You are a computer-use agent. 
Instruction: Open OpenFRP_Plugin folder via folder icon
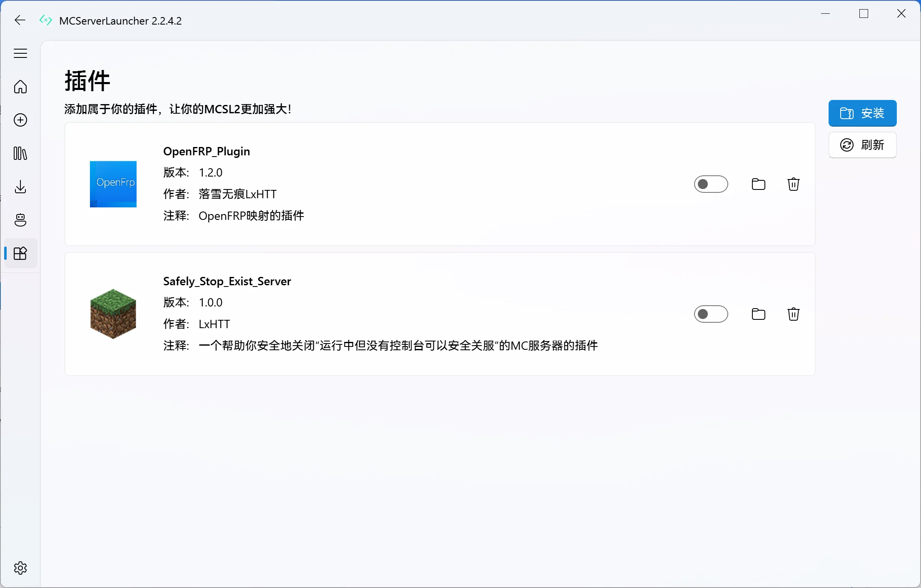[759, 184]
